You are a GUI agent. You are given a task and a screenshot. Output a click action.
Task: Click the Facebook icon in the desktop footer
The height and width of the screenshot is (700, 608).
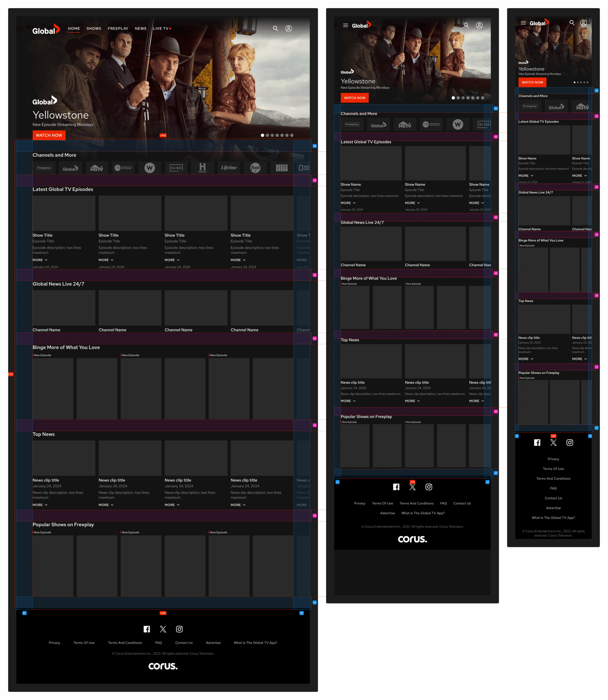(147, 629)
